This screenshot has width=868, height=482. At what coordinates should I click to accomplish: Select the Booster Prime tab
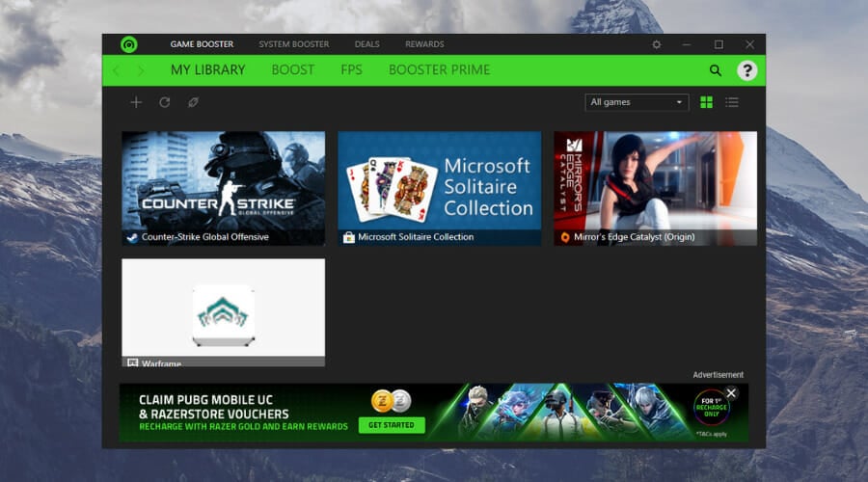click(x=439, y=69)
